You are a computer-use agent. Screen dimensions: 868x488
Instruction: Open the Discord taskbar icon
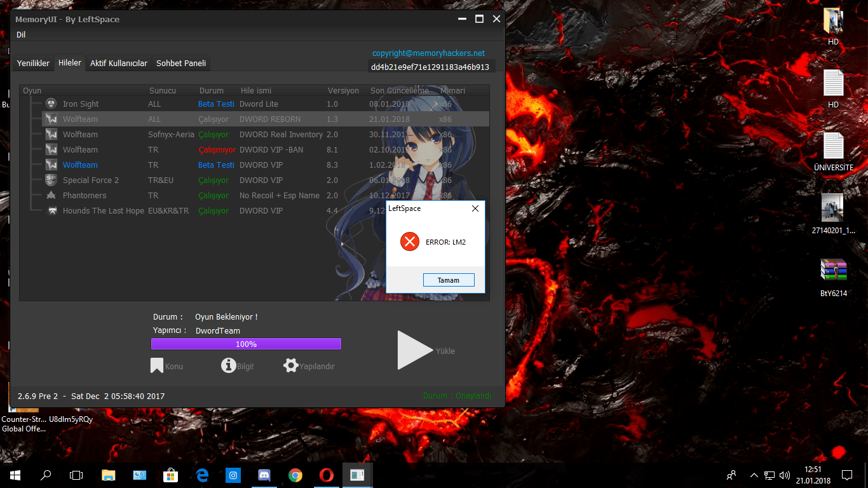264,475
